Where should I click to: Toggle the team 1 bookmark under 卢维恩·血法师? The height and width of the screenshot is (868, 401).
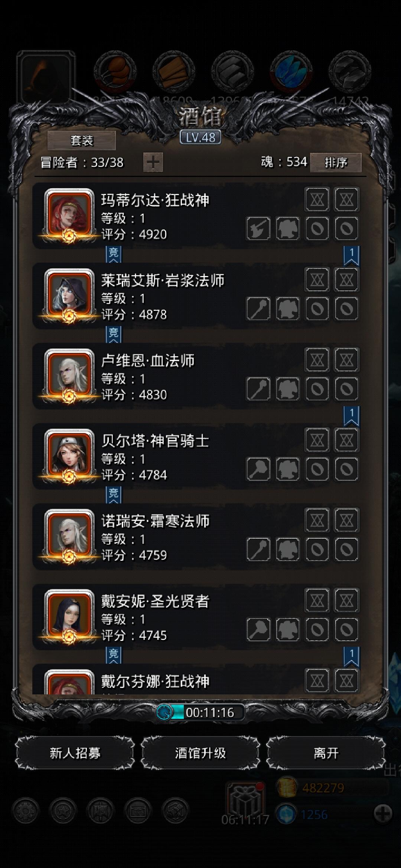click(351, 416)
